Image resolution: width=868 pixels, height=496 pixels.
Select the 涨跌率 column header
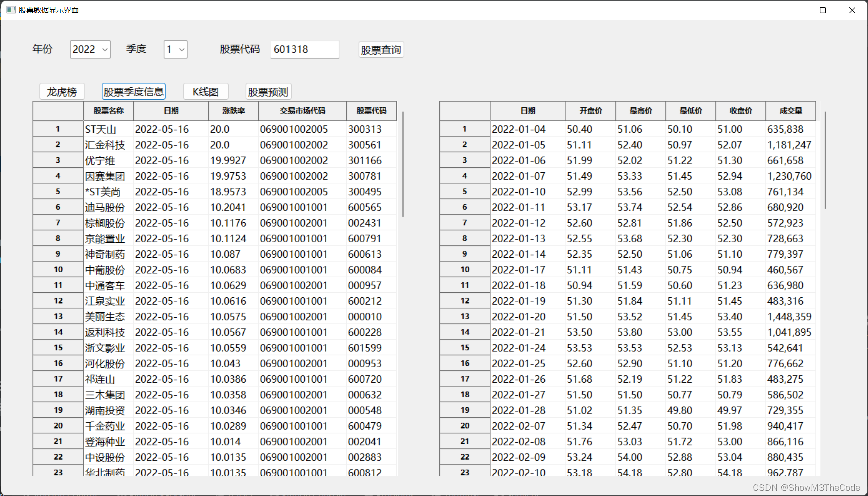point(233,111)
